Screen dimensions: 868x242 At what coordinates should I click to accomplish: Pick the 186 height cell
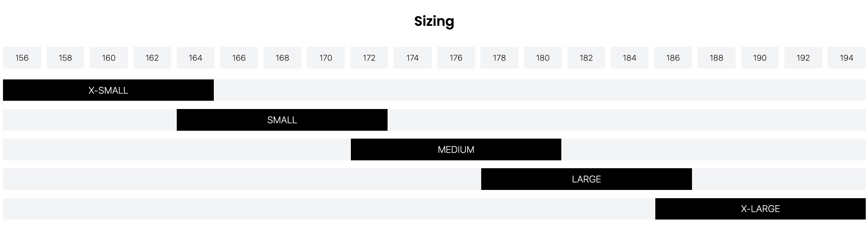pyautogui.click(x=673, y=58)
